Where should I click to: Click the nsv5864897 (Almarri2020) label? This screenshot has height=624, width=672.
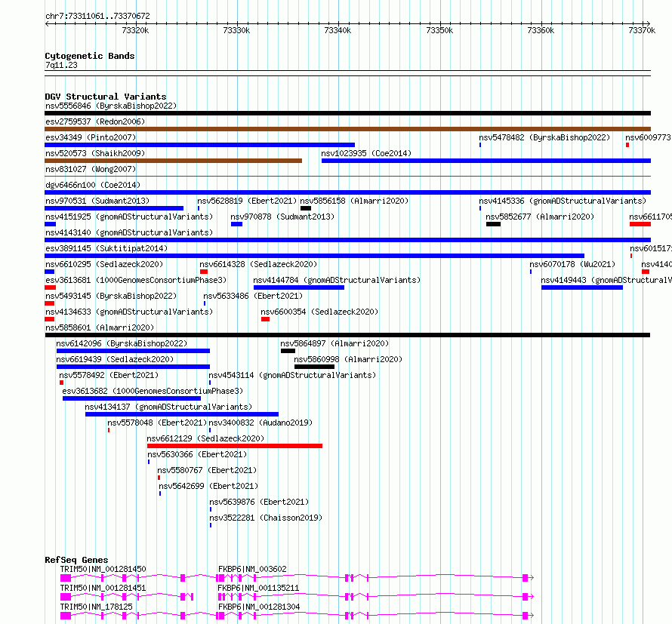pos(334,343)
